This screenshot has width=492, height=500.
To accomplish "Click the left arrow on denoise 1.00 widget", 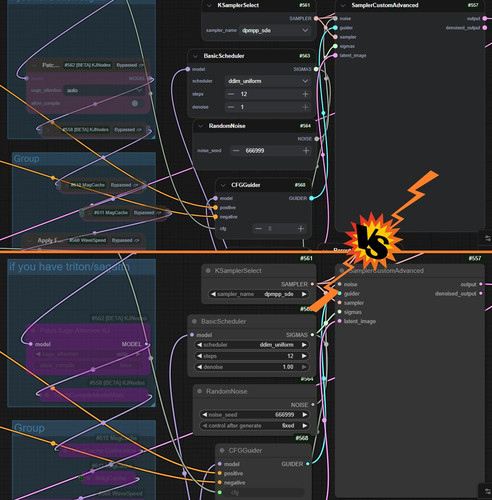I will [199, 367].
